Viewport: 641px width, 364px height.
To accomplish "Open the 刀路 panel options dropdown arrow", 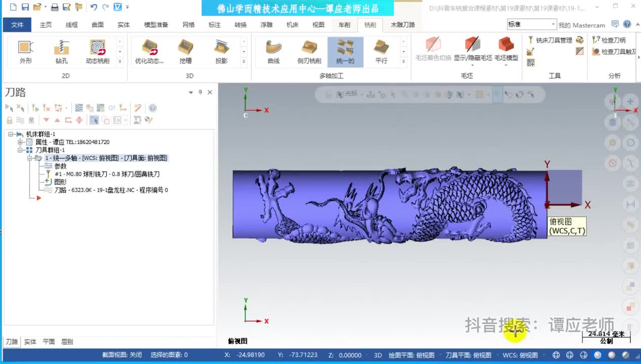I will pyautogui.click(x=191, y=93).
